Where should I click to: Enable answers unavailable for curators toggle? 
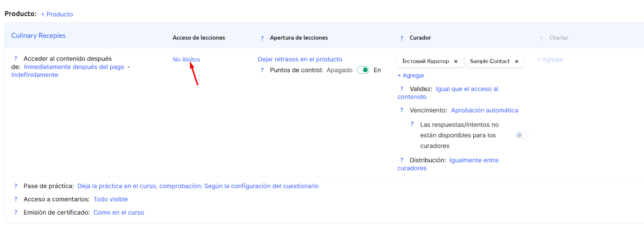(x=522, y=135)
